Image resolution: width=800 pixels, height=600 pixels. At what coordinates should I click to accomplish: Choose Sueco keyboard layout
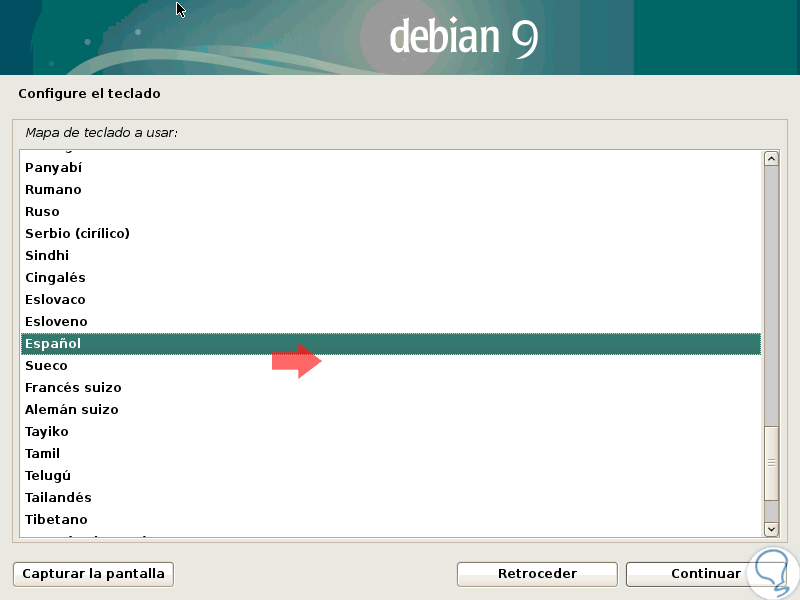(x=391, y=366)
